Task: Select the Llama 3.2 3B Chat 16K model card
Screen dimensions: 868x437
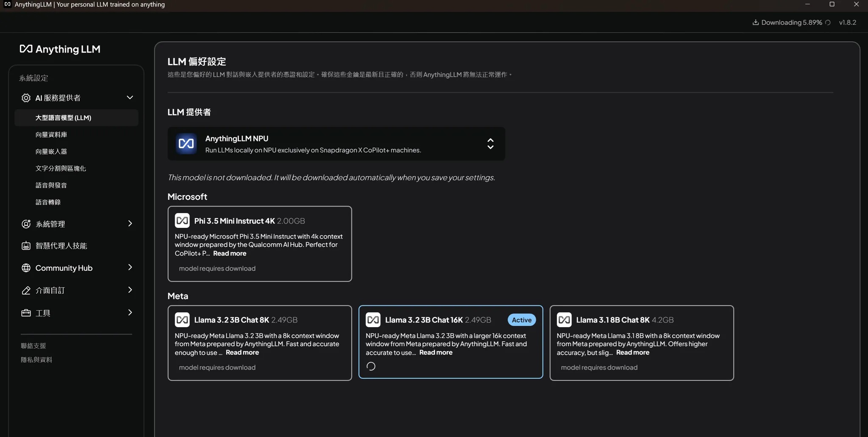Action: point(451,342)
